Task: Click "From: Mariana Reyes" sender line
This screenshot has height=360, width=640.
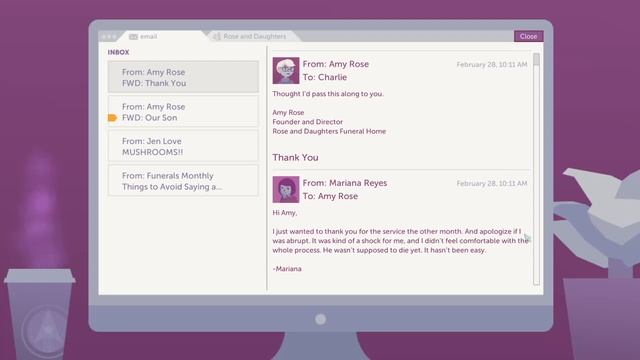Action: click(x=345, y=183)
